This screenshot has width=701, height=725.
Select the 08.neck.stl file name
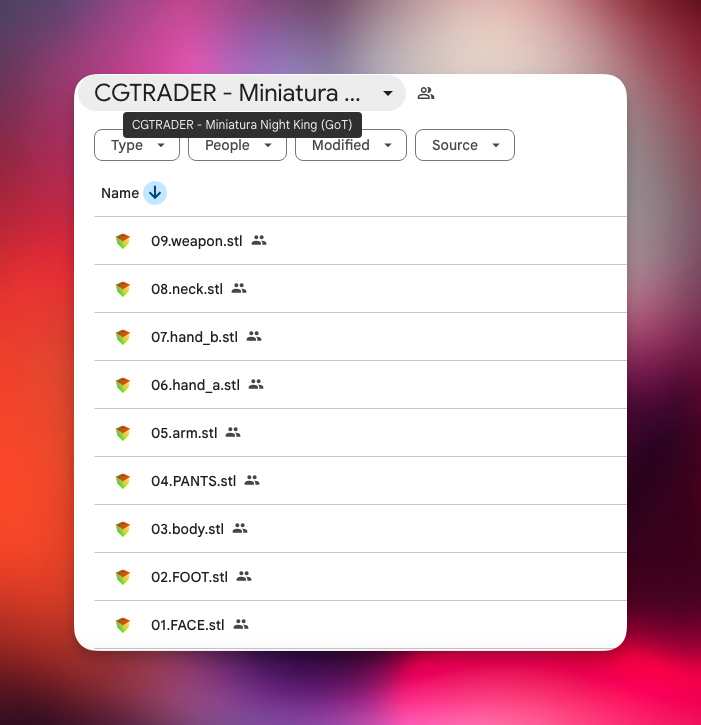click(x=187, y=289)
